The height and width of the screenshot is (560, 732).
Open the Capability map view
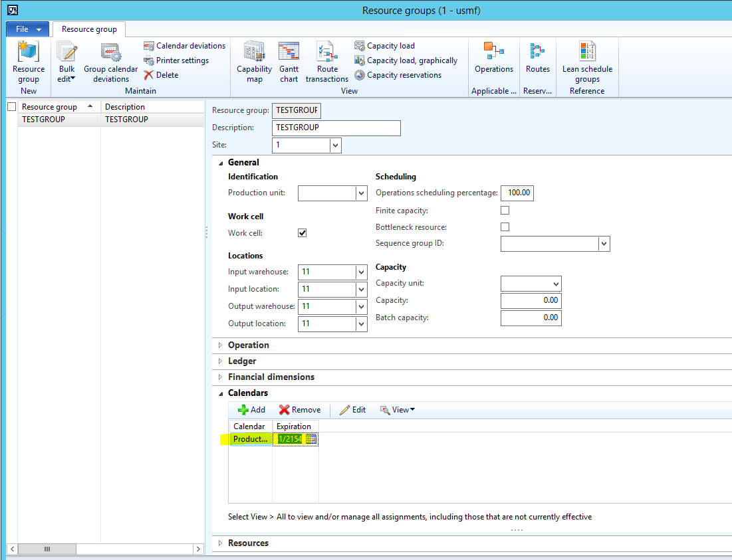coord(255,61)
